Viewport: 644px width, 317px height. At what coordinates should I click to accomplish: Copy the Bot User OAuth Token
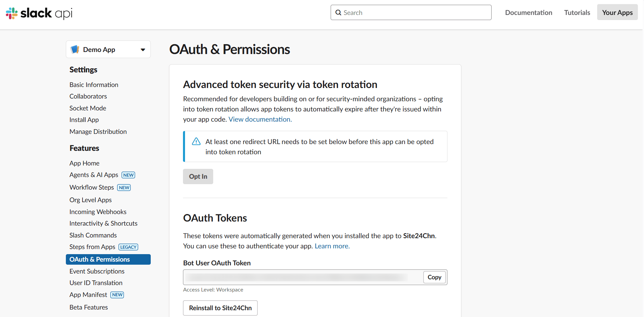point(434,277)
